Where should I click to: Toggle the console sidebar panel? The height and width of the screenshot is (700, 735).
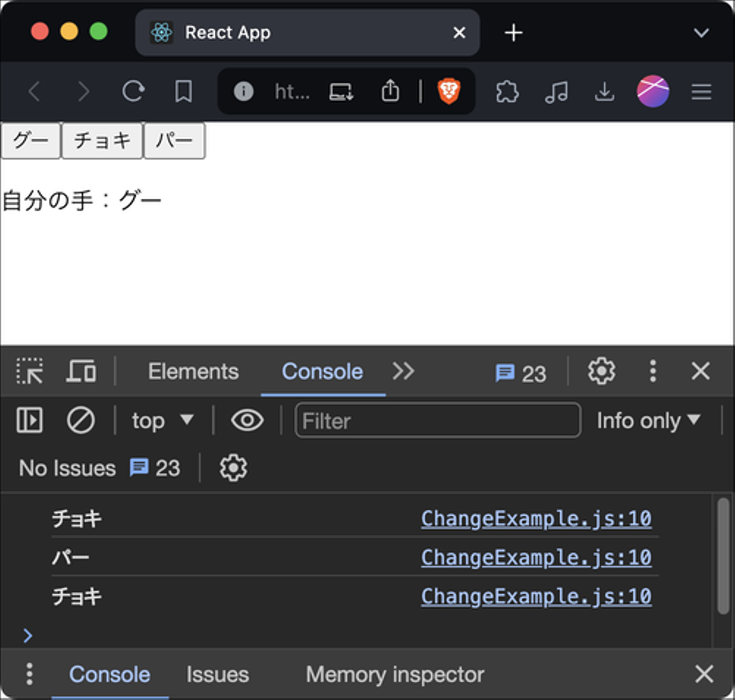click(30, 421)
